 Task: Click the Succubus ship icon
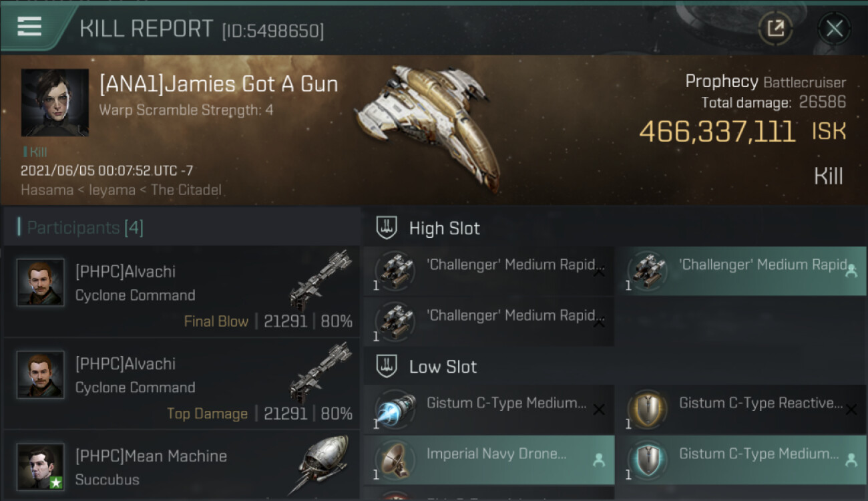tap(322, 464)
